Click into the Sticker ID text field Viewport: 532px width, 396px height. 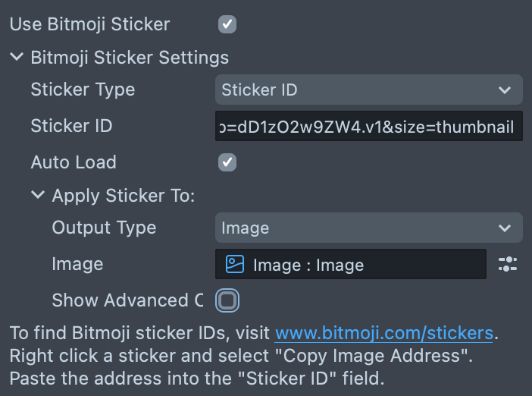pos(368,127)
